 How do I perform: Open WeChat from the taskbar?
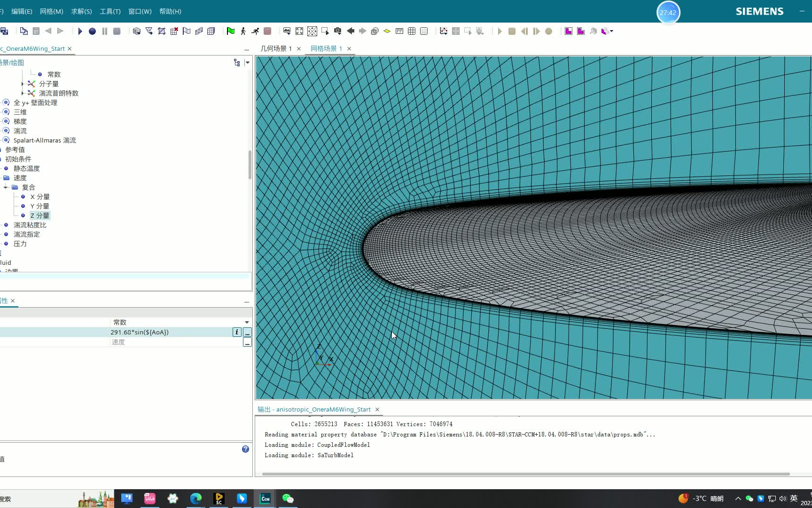288,499
